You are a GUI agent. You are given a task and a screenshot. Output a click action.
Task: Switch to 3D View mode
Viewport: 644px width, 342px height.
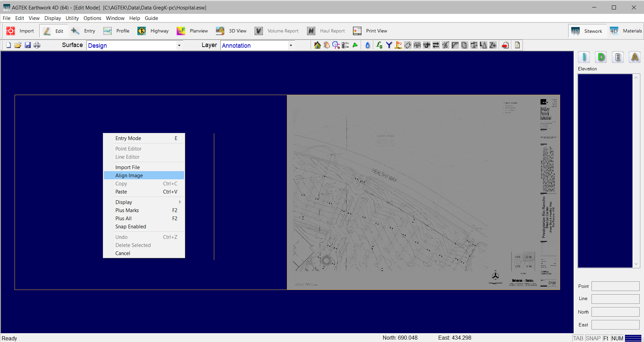click(x=231, y=31)
